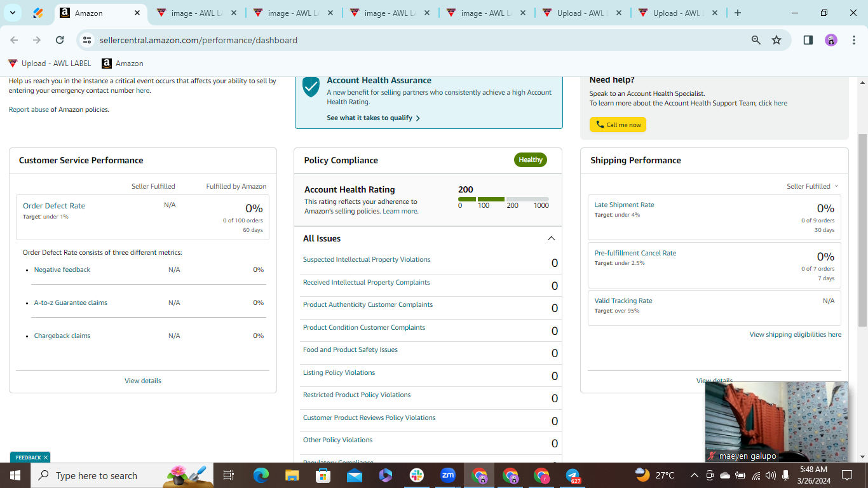868x488 pixels.
Task: Open the Chrome profile avatar
Action: [831, 40]
